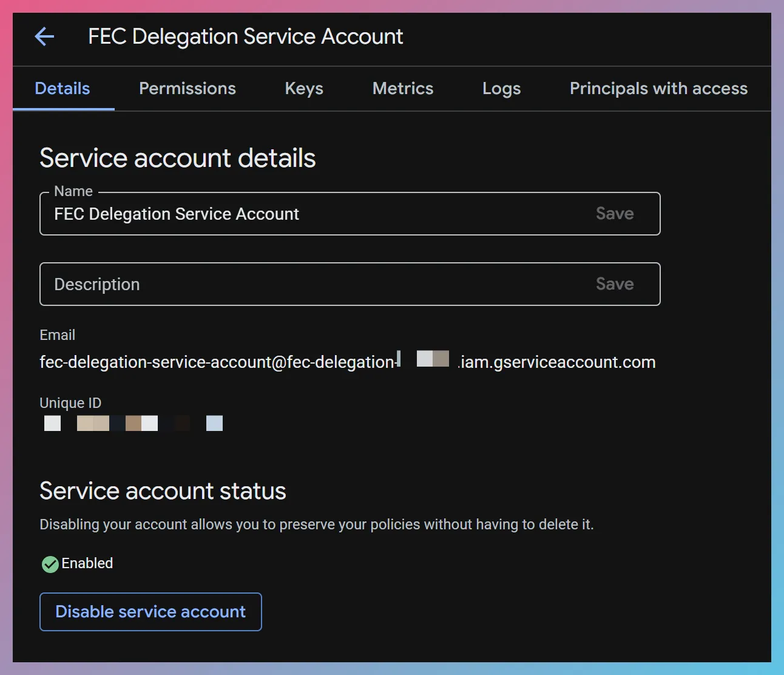Switch to the Logs tab

[501, 89]
